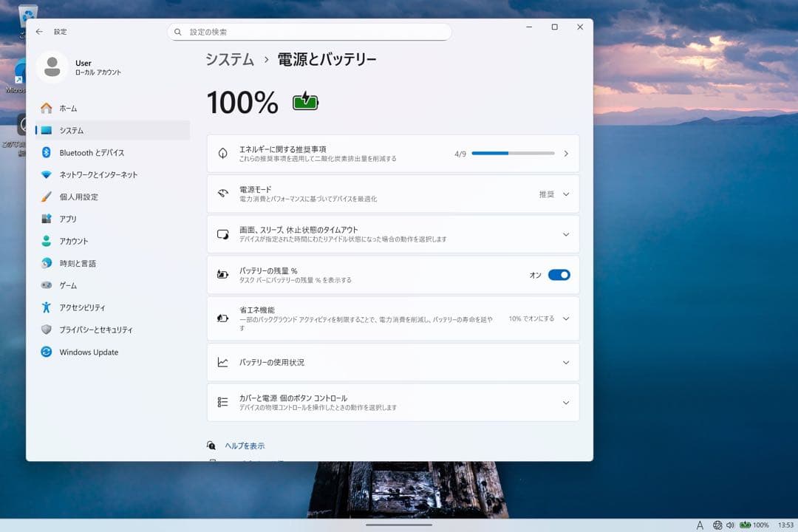Expand 画面、スリープ、休止状態のタイムアウト section
The image size is (798, 532).
(565, 234)
